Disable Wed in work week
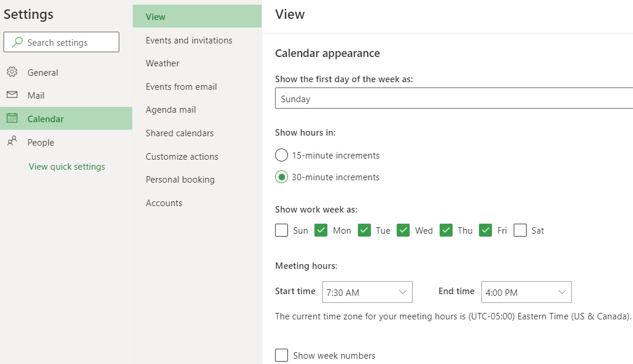 point(403,230)
